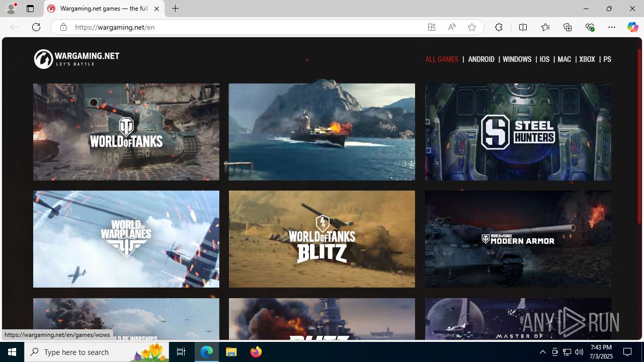Go back to the previous page
644x362 pixels.
(x=14, y=27)
